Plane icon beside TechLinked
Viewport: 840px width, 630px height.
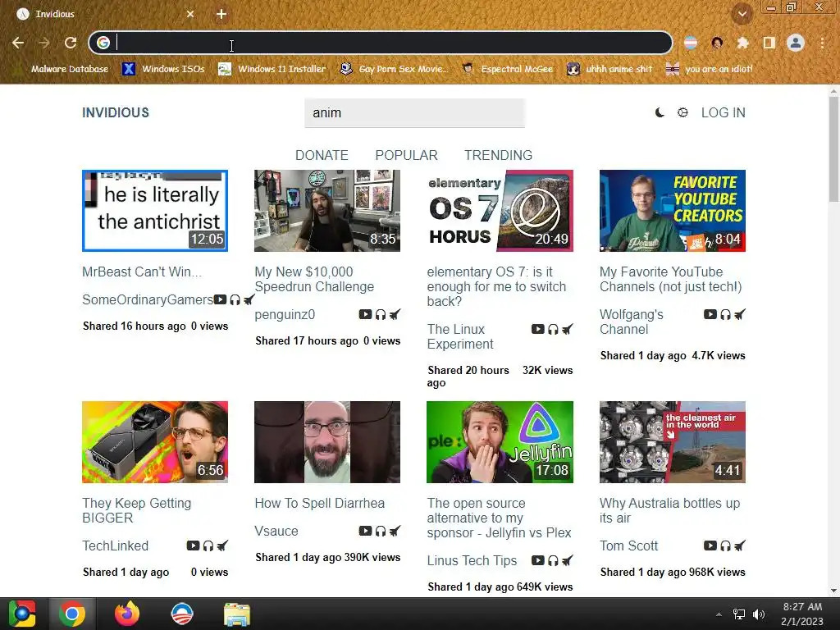[222, 546]
